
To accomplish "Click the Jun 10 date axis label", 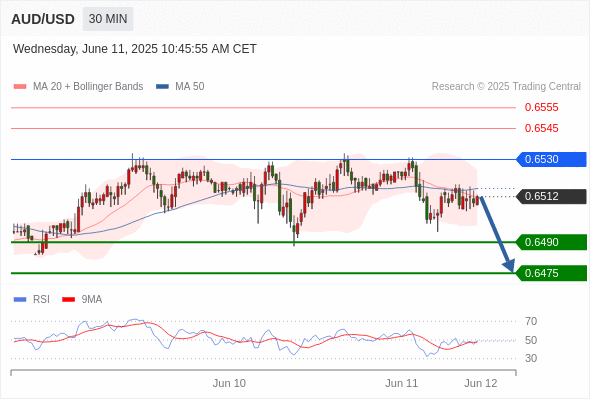I will pos(229,383).
